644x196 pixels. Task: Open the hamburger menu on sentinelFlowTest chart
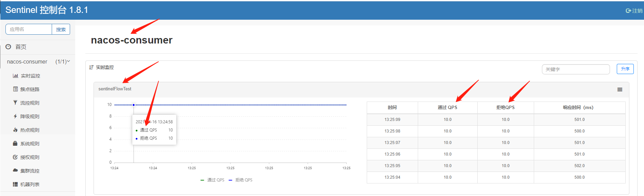620,90
